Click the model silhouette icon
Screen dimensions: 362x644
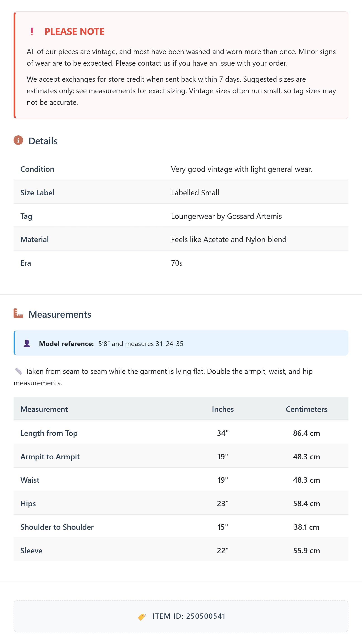click(x=27, y=343)
